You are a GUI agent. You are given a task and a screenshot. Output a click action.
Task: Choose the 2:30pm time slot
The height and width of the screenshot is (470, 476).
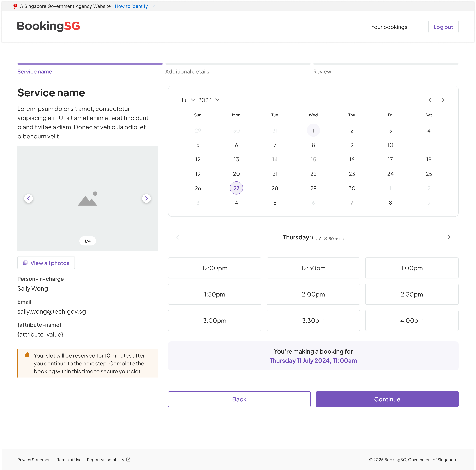(412, 294)
